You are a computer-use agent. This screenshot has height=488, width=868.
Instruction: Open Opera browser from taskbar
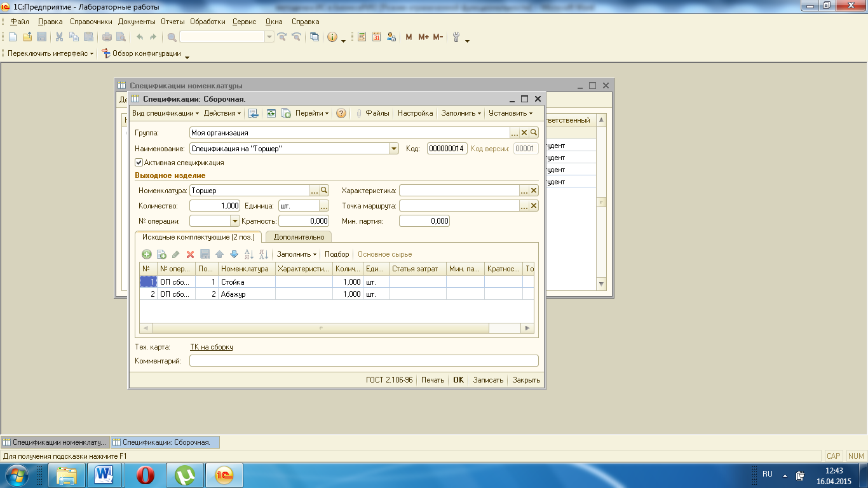point(146,475)
